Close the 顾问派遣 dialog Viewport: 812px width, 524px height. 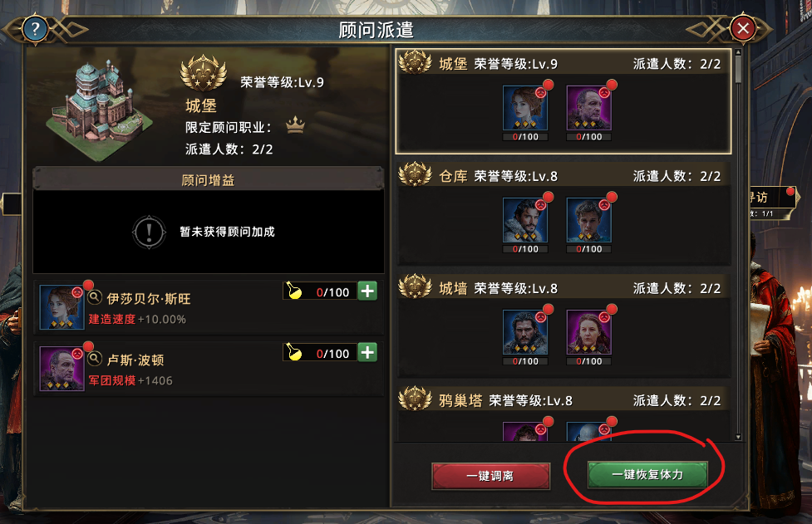(743, 28)
